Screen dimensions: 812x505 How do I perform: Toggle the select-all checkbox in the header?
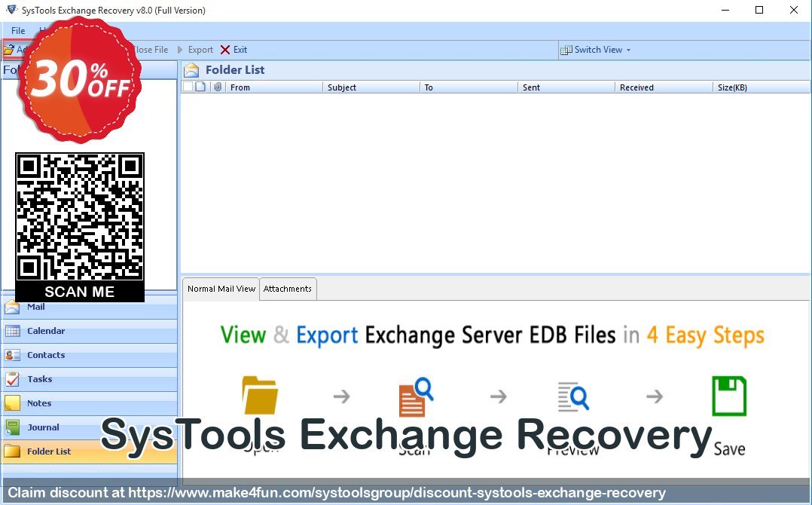(x=188, y=87)
